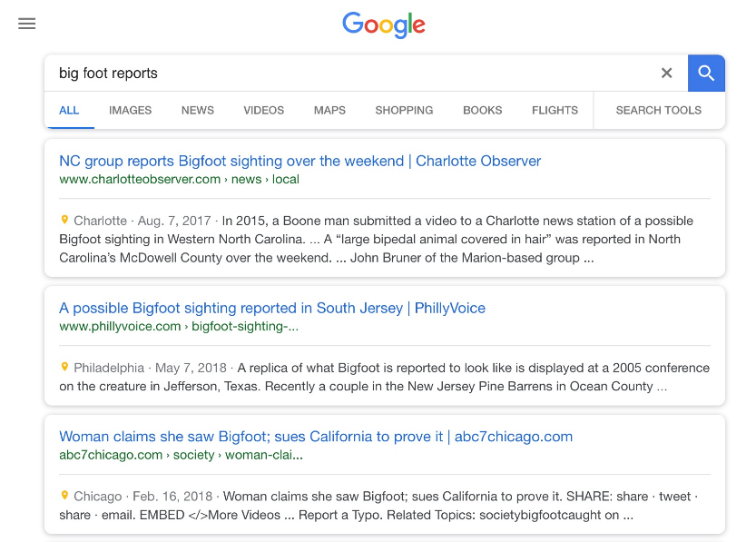This screenshot has width=756, height=542.
Task: Open the PhillyVoice Bigfoot sighting result
Action: 271,308
